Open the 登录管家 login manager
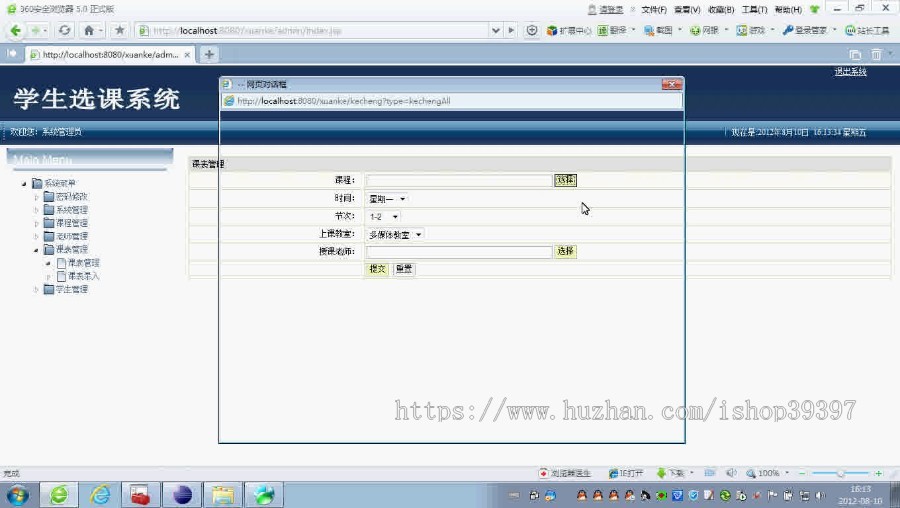Image resolution: width=900 pixels, height=508 pixels. (x=805, y=30)
